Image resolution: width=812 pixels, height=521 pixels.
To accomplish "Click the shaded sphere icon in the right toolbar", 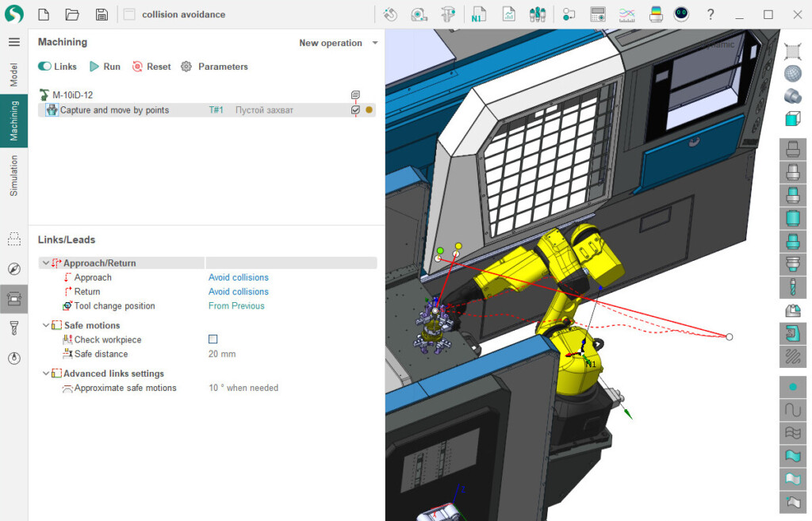I will tap(792, 74).
